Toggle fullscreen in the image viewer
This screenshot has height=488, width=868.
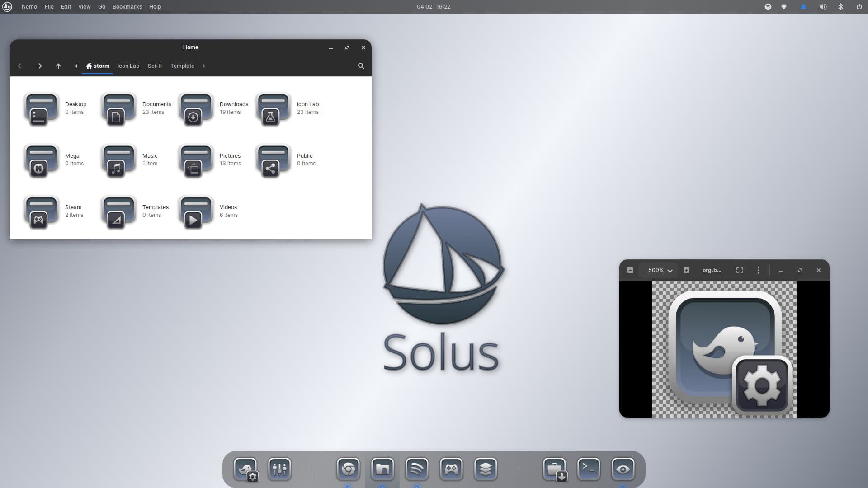[x=740, y=270]
